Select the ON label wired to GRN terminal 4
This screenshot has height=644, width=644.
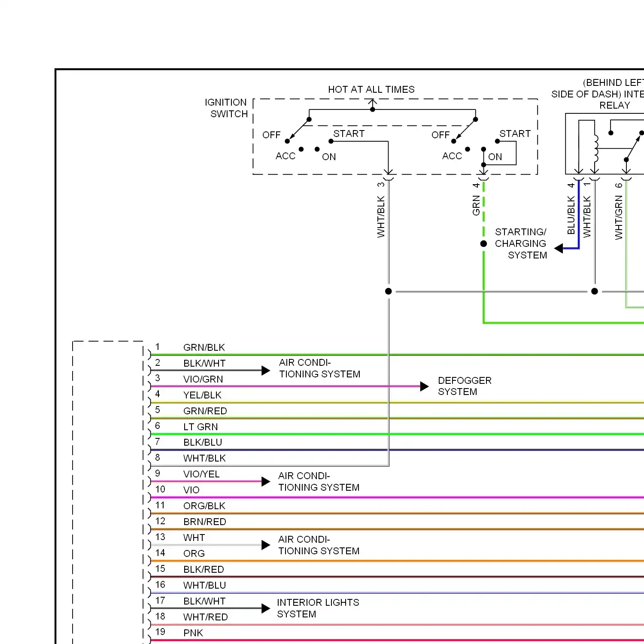coord(495,157)
